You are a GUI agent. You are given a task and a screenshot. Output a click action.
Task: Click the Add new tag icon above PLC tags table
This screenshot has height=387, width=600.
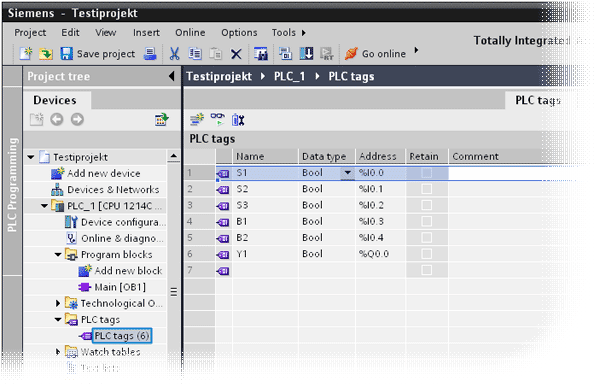click(x=197, y=119)
